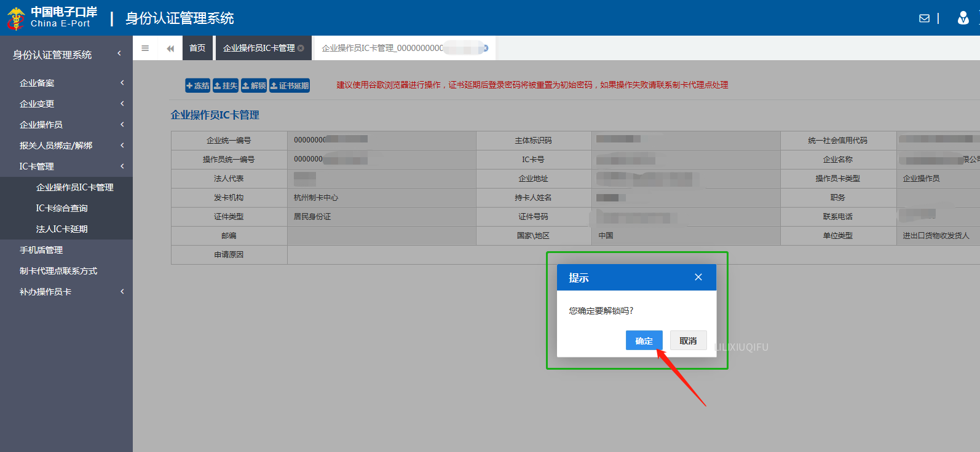Viewport: 980px width, 452px height.
Task: Click the double-left arrow tab scroll icon
Action: tap(170, 48)
